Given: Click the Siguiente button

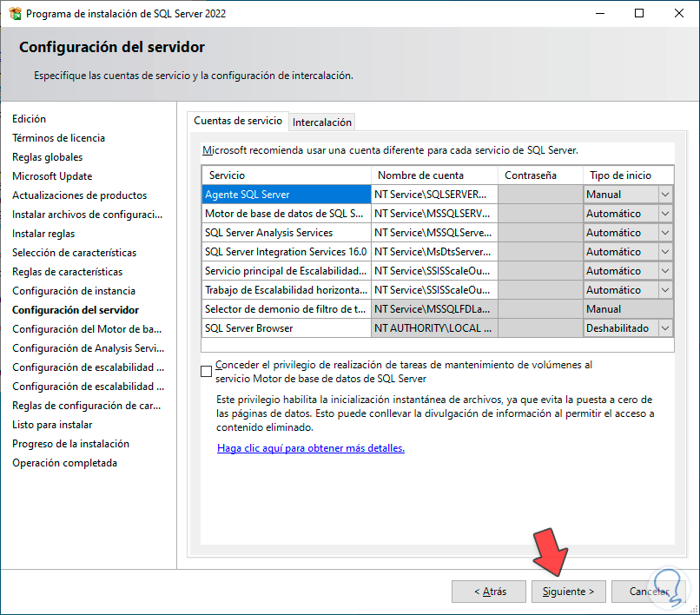Looking at the screenshot, I should (x=568, y=592).
